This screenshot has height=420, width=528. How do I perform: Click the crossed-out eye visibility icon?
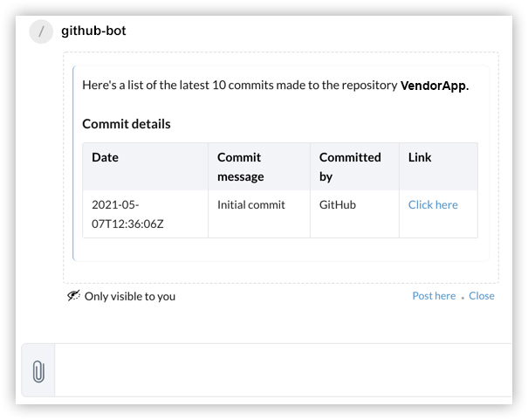click(73, 296)
